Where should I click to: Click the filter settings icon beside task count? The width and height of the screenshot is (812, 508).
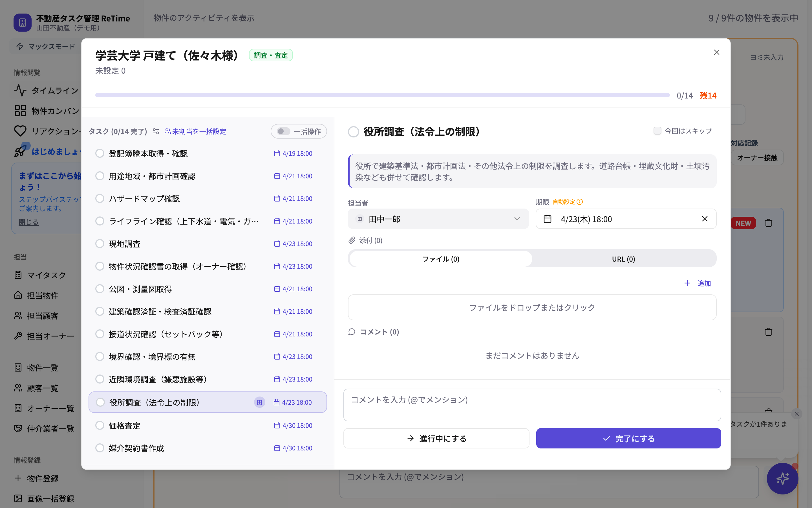coord(156,131)
